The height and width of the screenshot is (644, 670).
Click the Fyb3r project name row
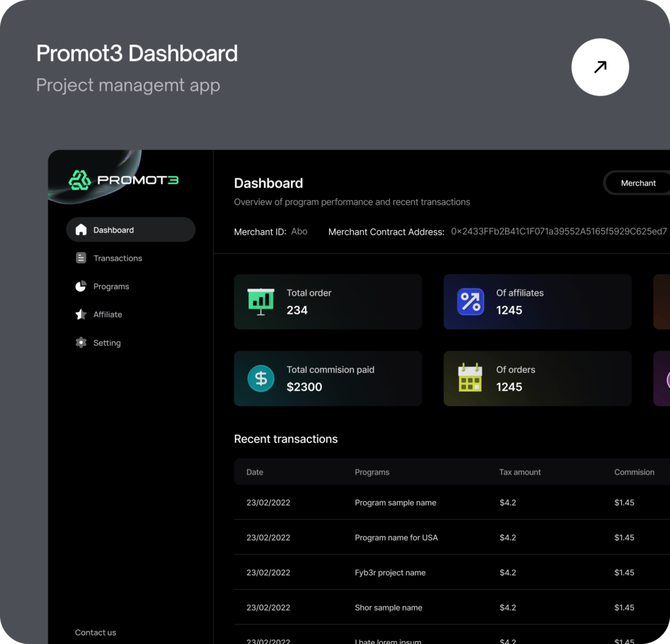click(390, 573)
